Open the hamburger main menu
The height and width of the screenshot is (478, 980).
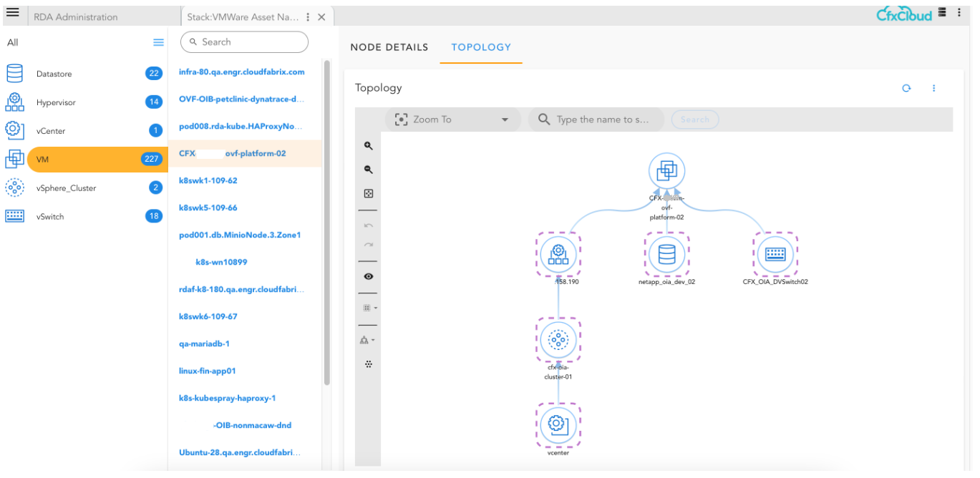tap(12, 13)
